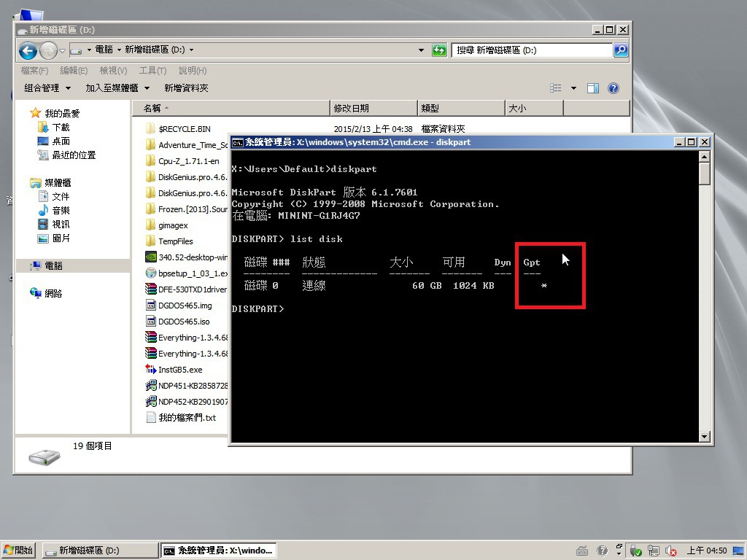Click the Explorer forward arrow button
Viewport: 747px width, 560px height.
48,50
